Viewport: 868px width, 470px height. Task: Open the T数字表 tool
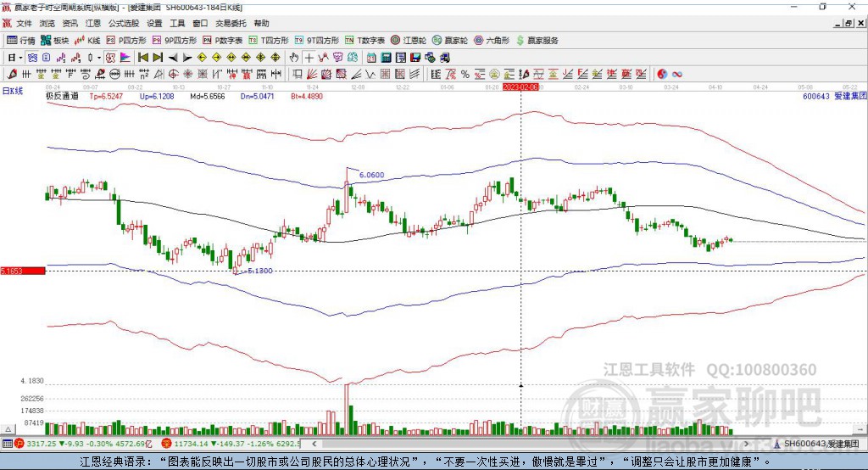click(364, 41)
